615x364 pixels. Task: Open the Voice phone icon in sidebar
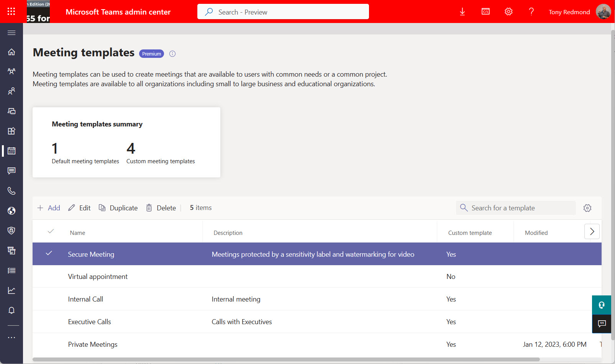11,191
